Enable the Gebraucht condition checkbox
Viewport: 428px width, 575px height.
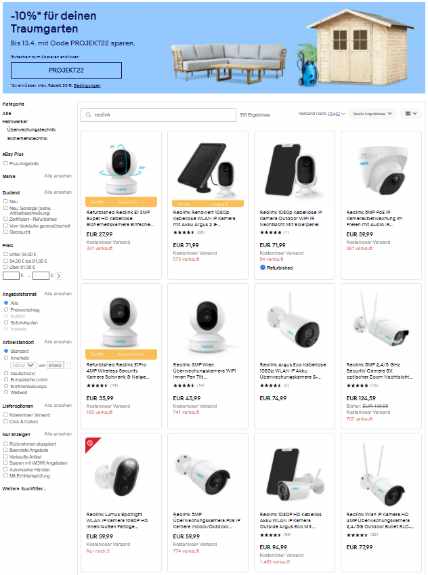pos(6,232)
